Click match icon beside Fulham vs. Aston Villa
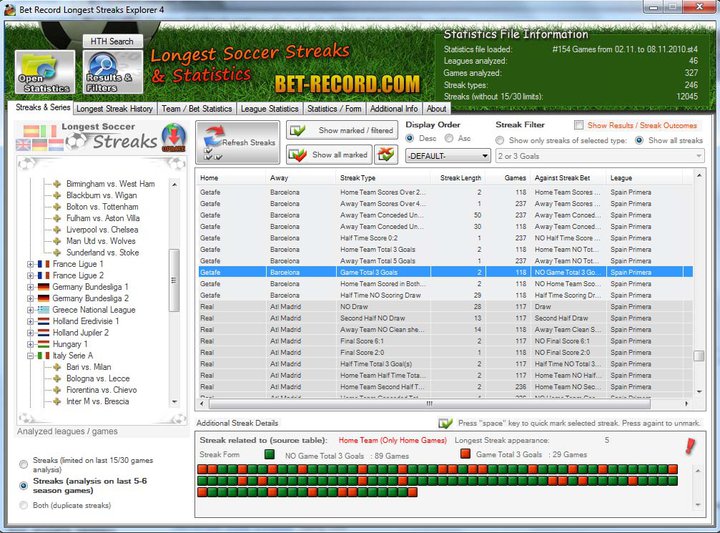This screenshot has width=720, height=533. click(57, 218)
